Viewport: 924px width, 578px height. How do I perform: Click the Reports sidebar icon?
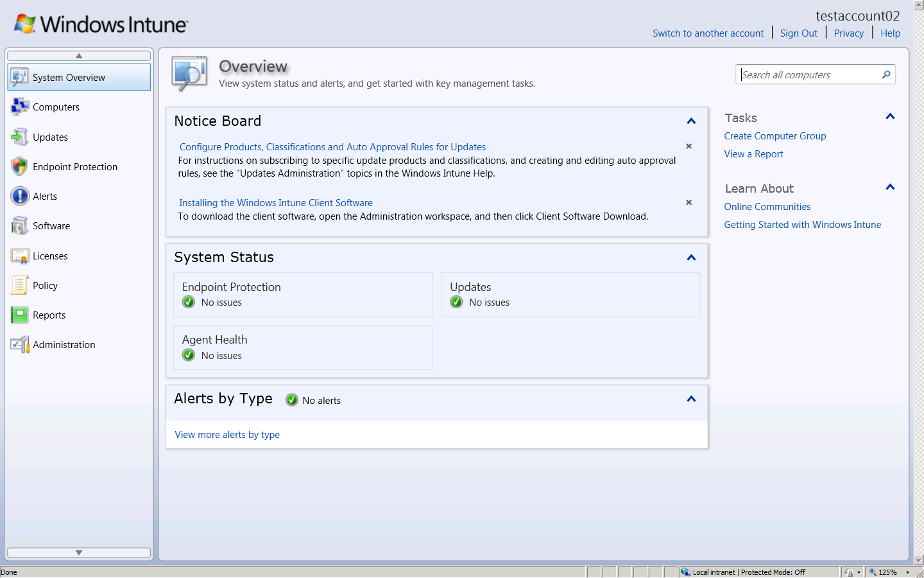(20, 315)
